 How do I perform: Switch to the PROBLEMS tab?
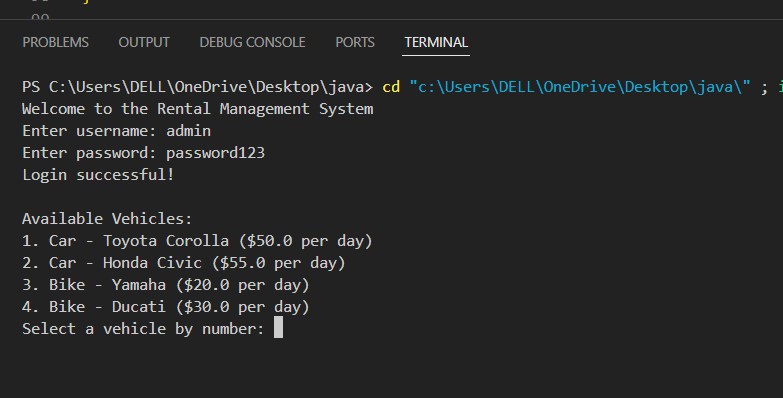(x=55, y=42)
